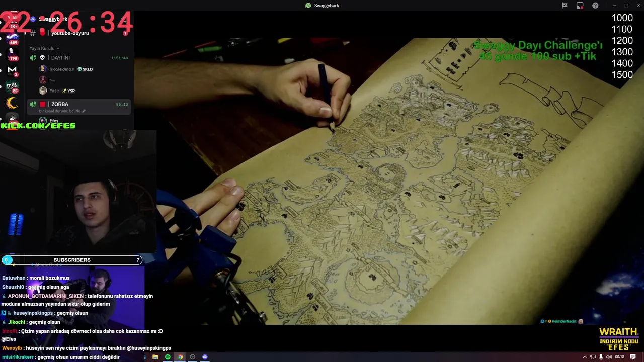Click the SKLD server tag badge
Image resolution: width=644 pixels, height=362 pixels.
coord(85,69)
